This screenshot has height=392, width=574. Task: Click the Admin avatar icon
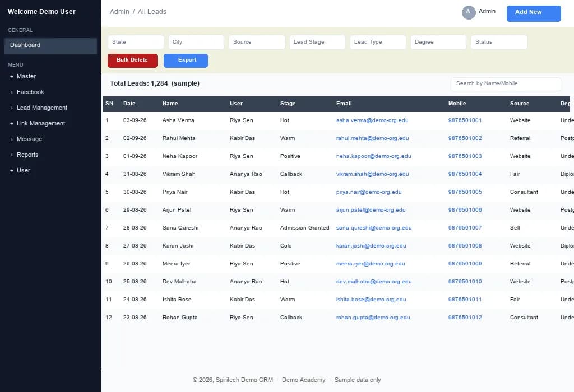(x=468, y=12)
